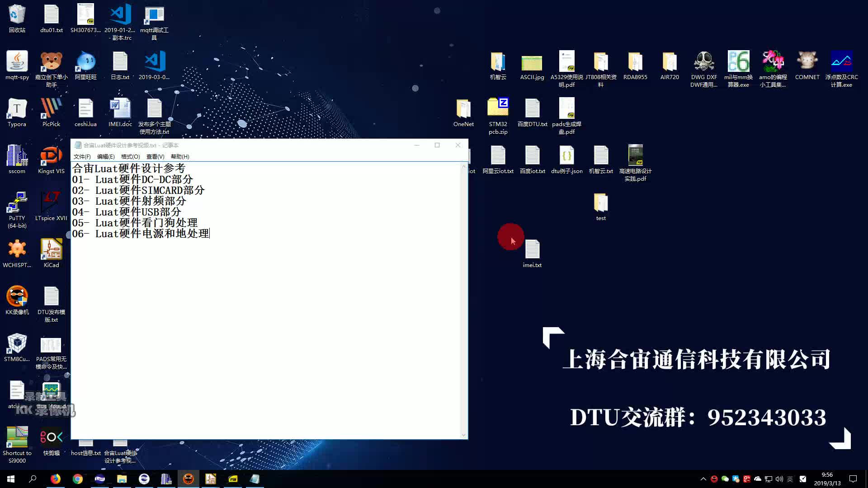Open dtu例子.json file

[566, 160]
